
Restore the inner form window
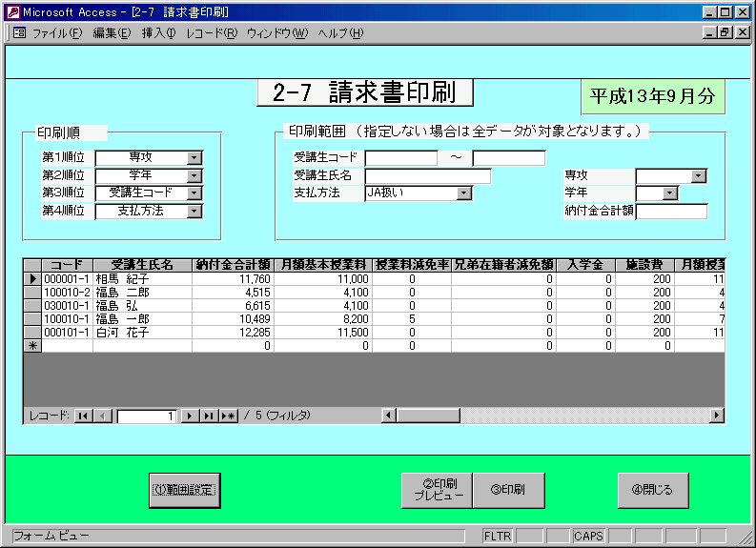tap(725, 32)
